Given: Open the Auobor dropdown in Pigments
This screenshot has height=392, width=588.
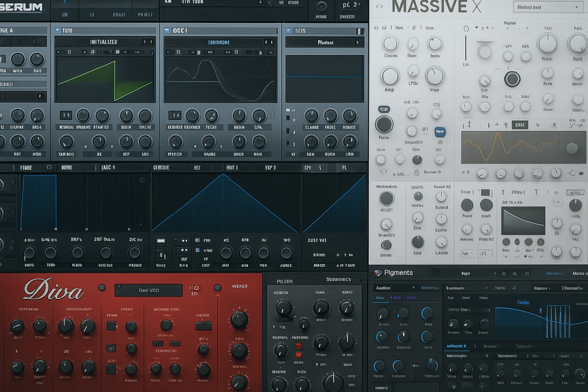Looking at the screenshot, I should click(x=395, y=288).
